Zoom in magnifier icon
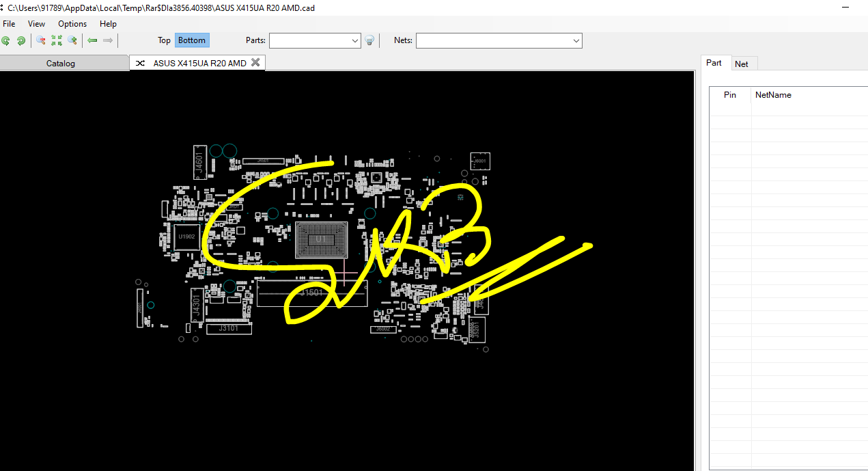Image resolution: width=868 pixels, height=471 pixels. coord(72,40)
